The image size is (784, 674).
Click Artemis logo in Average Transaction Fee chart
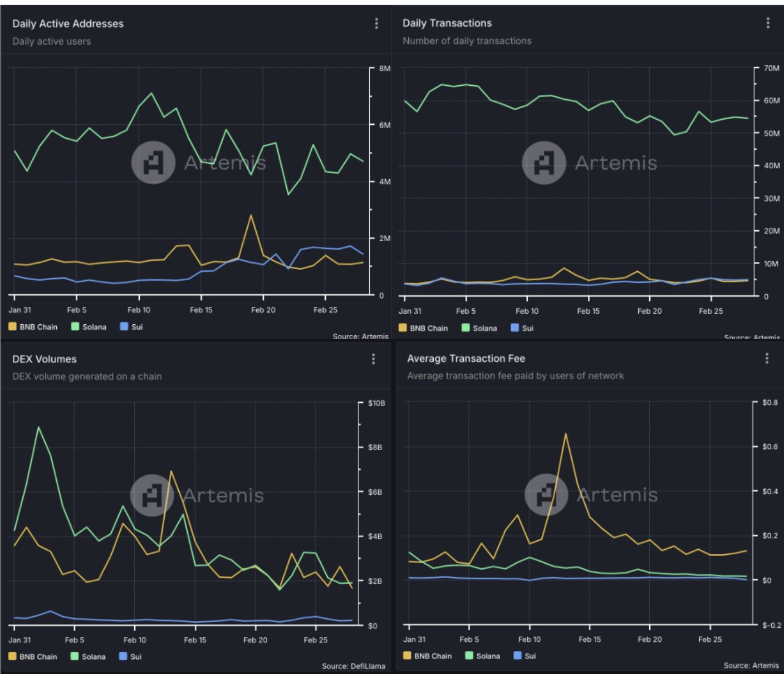[x=546, y=495]
